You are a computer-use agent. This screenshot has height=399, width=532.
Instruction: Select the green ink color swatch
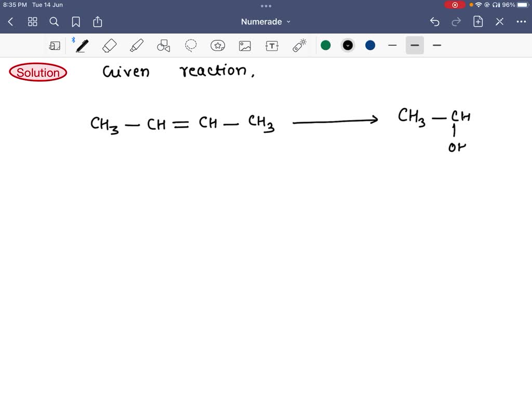[326, 45]
